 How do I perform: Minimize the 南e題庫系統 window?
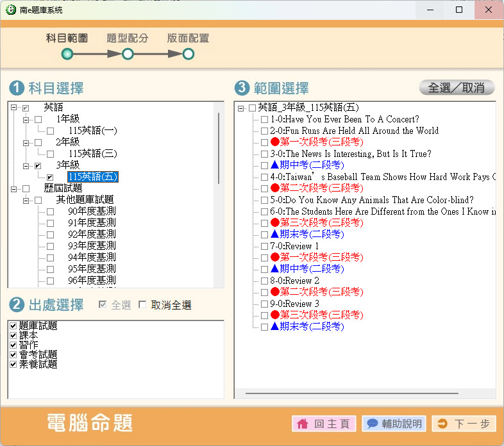[430, 10]
